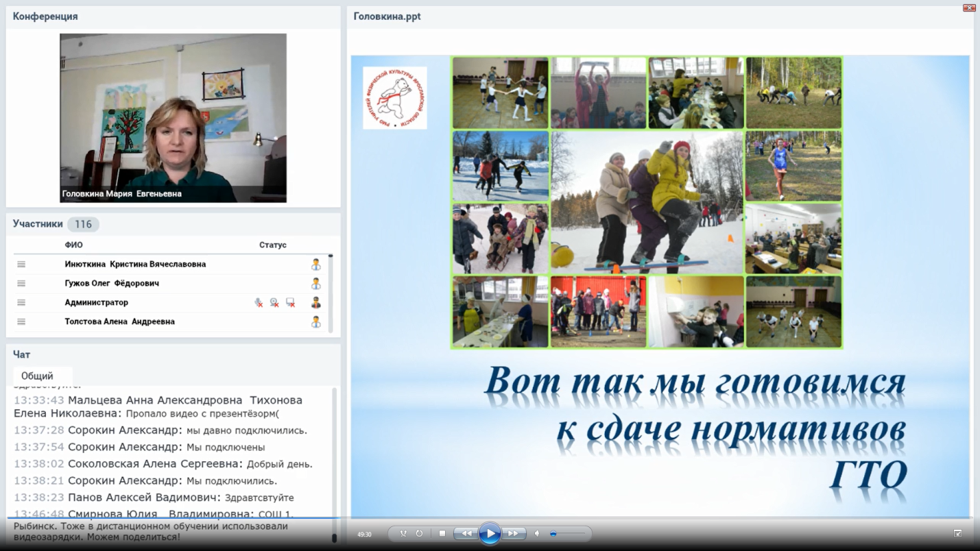The height and width of the screenshot is (551, 980).
Task: Open row menu for Администратор
Action: 21,302
